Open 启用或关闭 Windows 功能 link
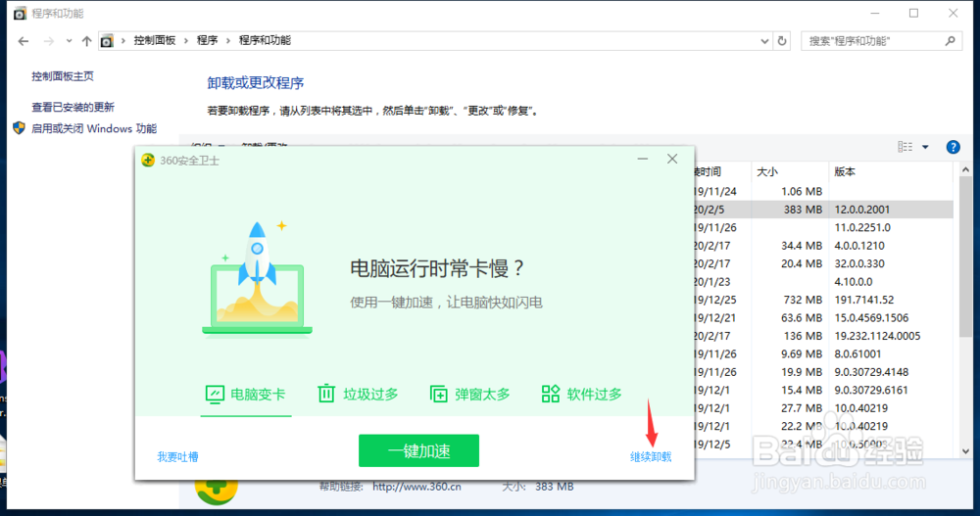 pyautogui.click(x=94, y=128)
